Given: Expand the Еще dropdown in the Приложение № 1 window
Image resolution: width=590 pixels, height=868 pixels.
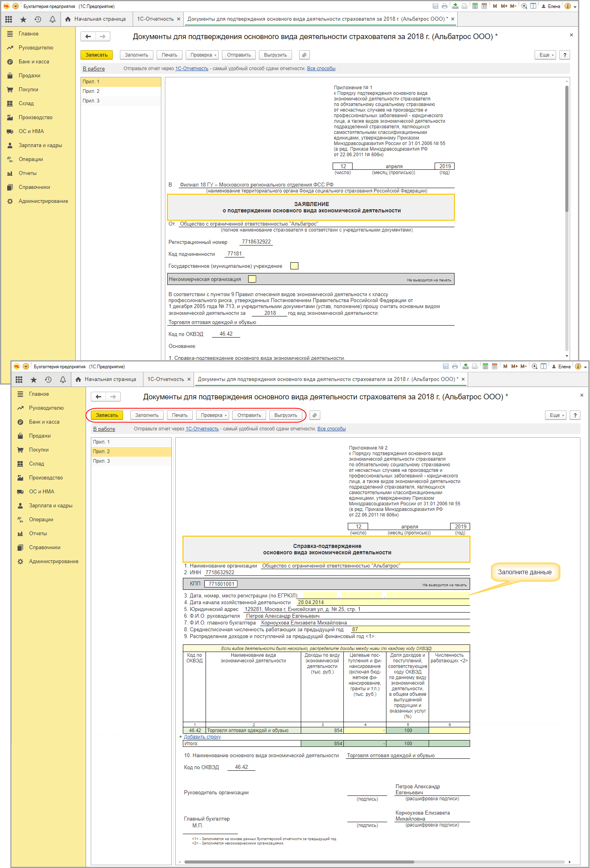Looking at the screenshot, I should [x=545, y=55].
